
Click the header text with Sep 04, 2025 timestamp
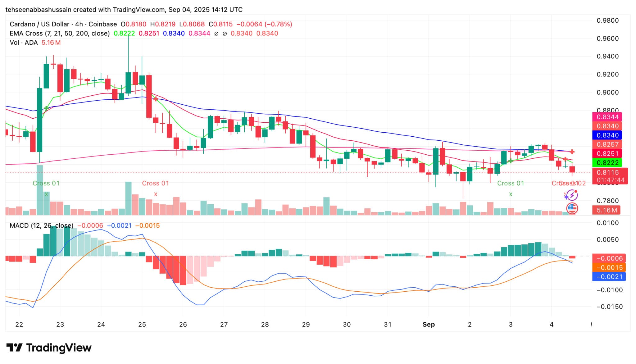pos(124,10)
